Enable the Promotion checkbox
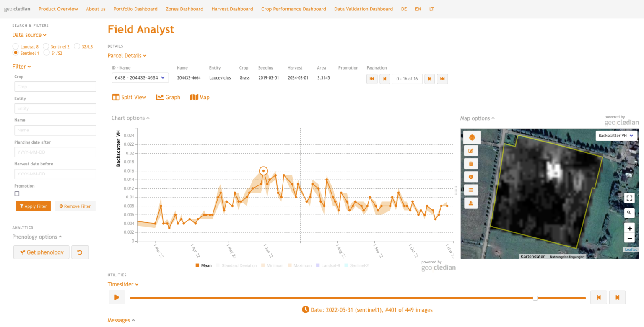This screenshot has height=327, width=644. 17,194
